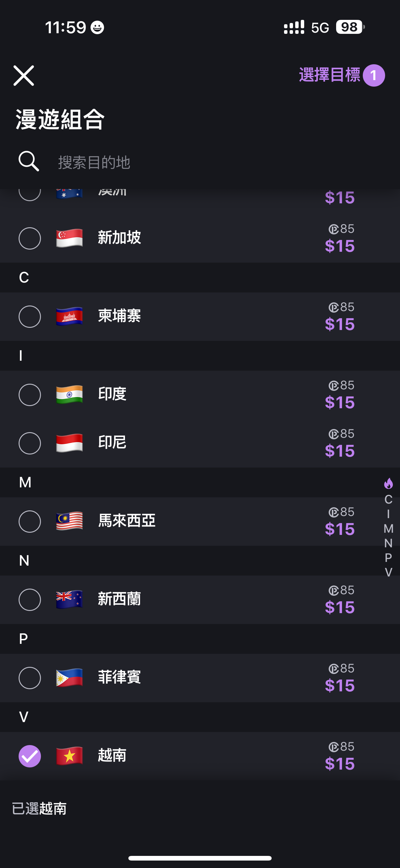Tap the India flag icon
This screenshot has width=400, height=868.
(x=69, y=395)
